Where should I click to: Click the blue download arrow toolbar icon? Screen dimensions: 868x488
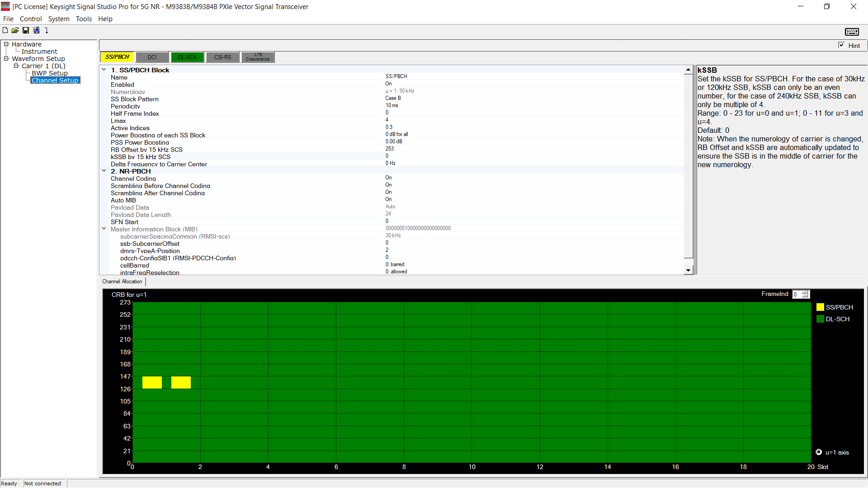[46, 30]
